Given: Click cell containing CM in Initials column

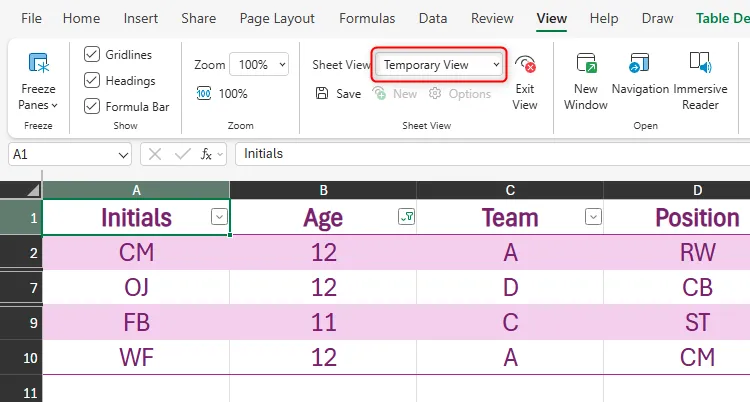Looking at the screenshot, I should point(136,252).
